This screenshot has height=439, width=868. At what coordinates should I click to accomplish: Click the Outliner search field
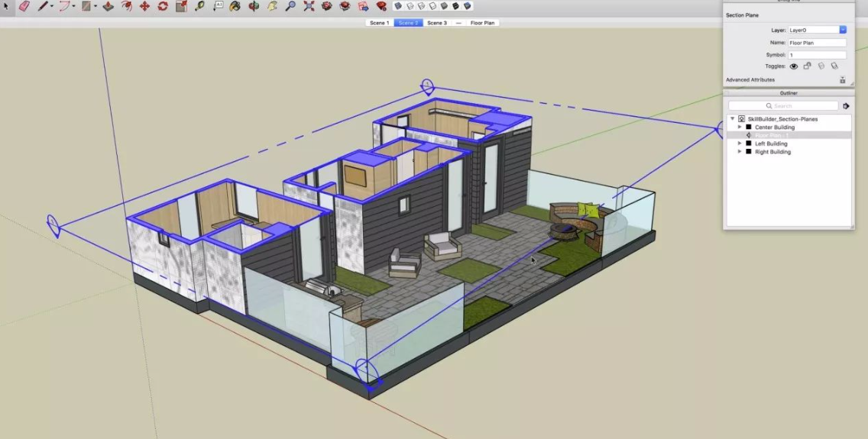tap(783, 105)
